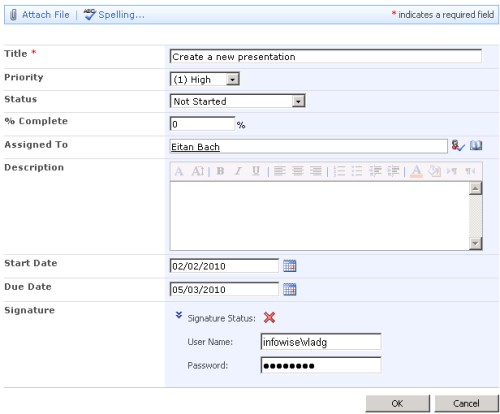Viewport: 500px width, 414px height.
Task: Open the address book Browse icon
Action: [x=476, y=145]
